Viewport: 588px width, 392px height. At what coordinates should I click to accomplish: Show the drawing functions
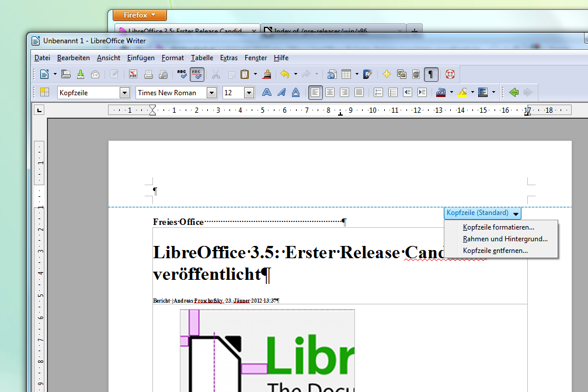(367, 74)
